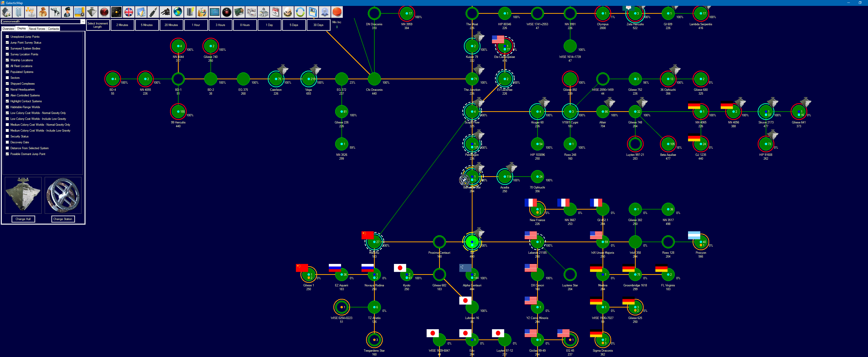The image size is (868, 357).
Task: Uncheck Unexplored Jump Points
Action: tap(7, 37)
